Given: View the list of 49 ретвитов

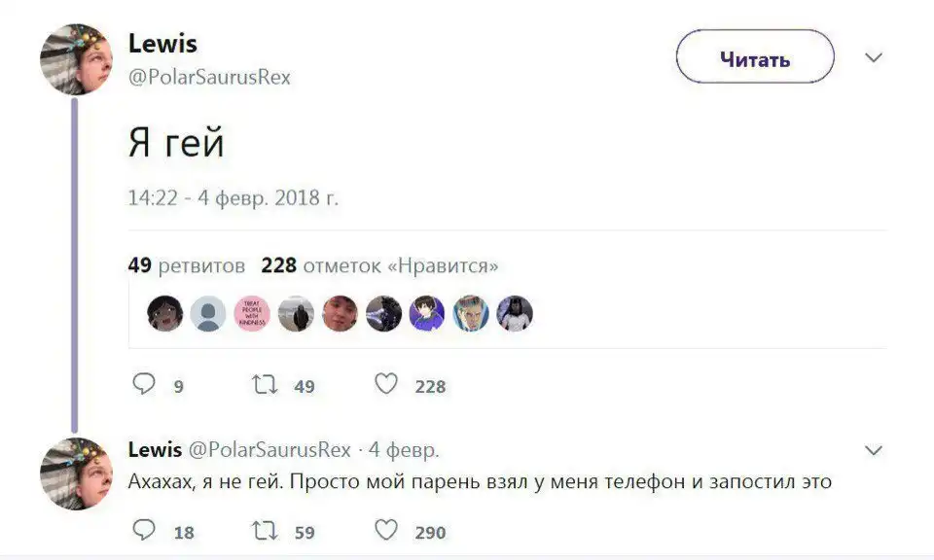Looking at the screenshot, I should (x=187, y=265).
